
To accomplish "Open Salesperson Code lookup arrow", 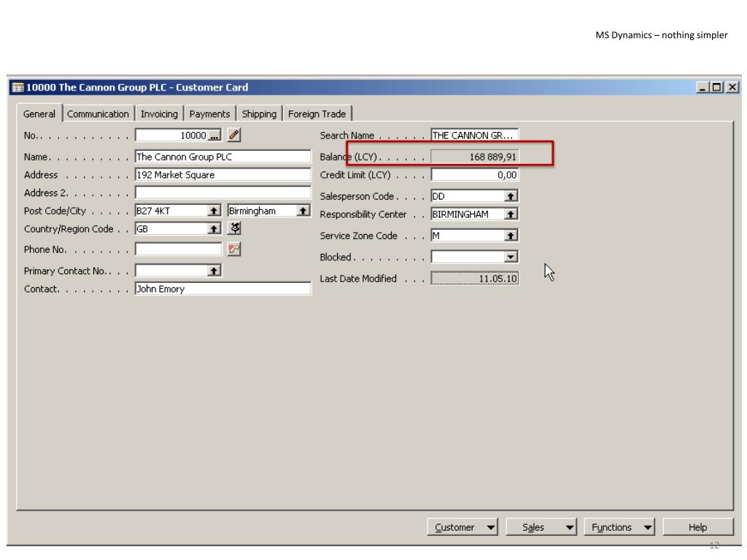I will coord(511,196).
